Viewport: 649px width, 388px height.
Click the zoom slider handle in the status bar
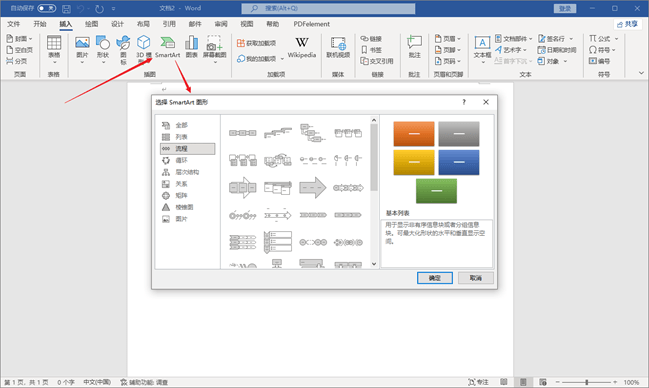point(587,382)
